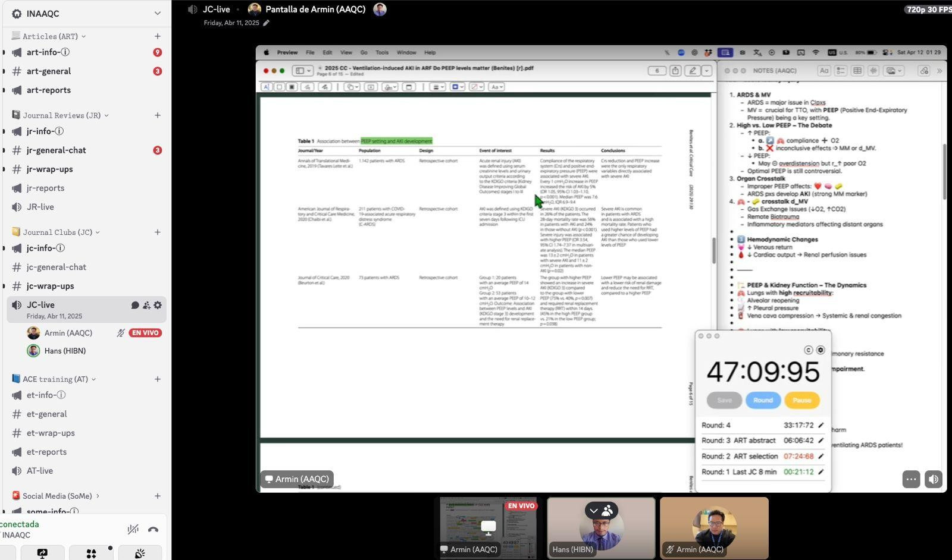
Task: Edit the JC-live channel status pencil
Action: point(266,23)
